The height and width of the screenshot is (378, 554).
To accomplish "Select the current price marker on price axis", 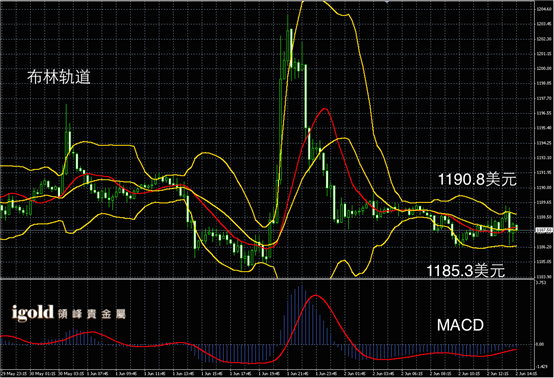I will [544, 230].
